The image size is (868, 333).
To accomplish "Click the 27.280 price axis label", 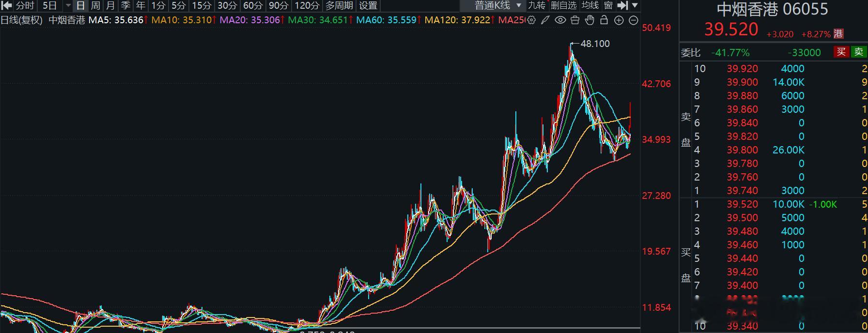I will [656, 196].
